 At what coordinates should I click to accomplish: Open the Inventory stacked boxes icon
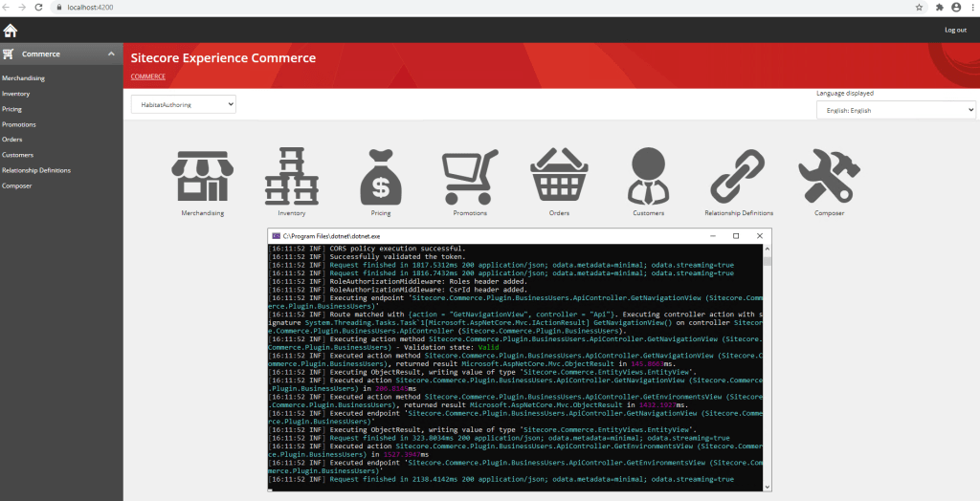click(291, 176)
